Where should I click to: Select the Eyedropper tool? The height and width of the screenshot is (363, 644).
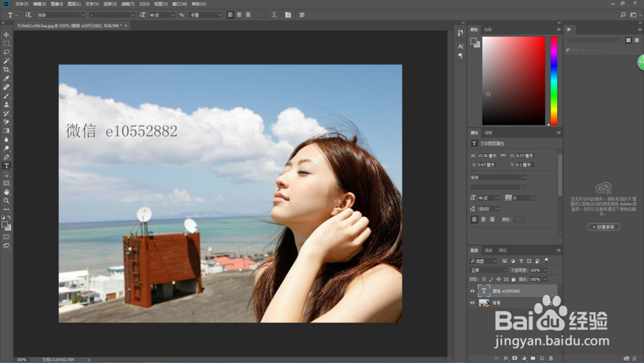pos(6,78)
